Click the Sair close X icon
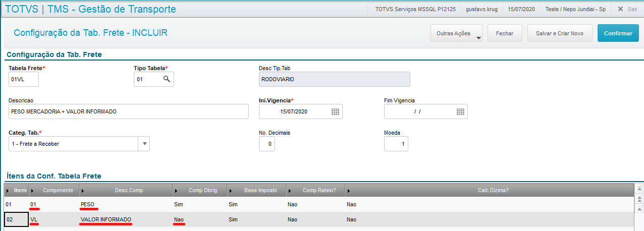 [x=620, y=9]
